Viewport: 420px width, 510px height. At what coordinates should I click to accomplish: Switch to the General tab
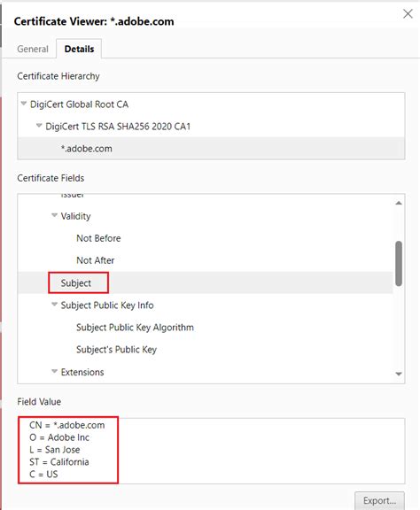click(x=33, y=49)
